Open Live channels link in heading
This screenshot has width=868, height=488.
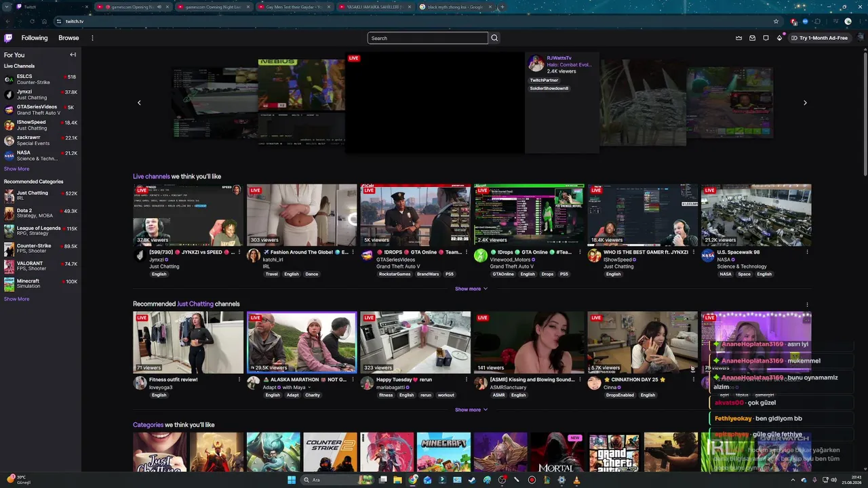pos(151,177)
